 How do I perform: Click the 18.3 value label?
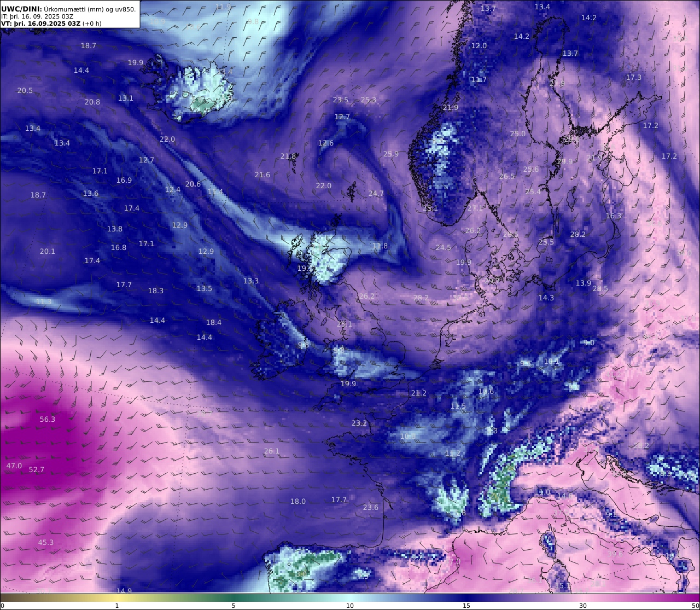tap(156, 291)
